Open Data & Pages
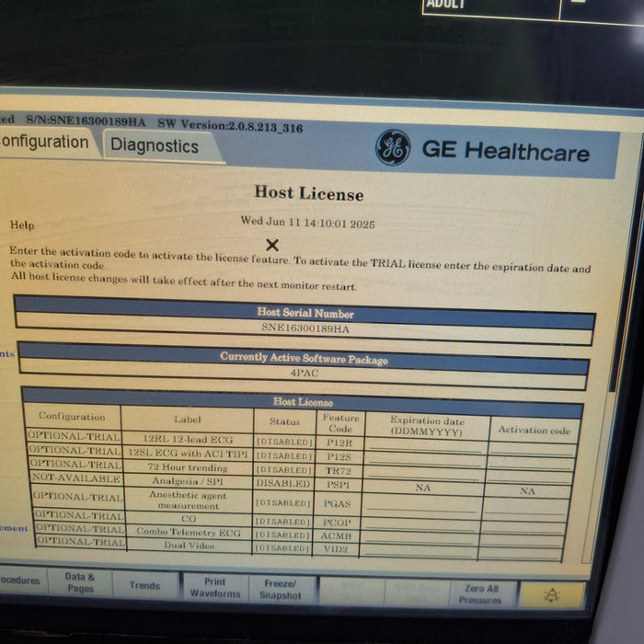Image resolution: width=644 pixels, height=644 pixels. click(80, 582)
